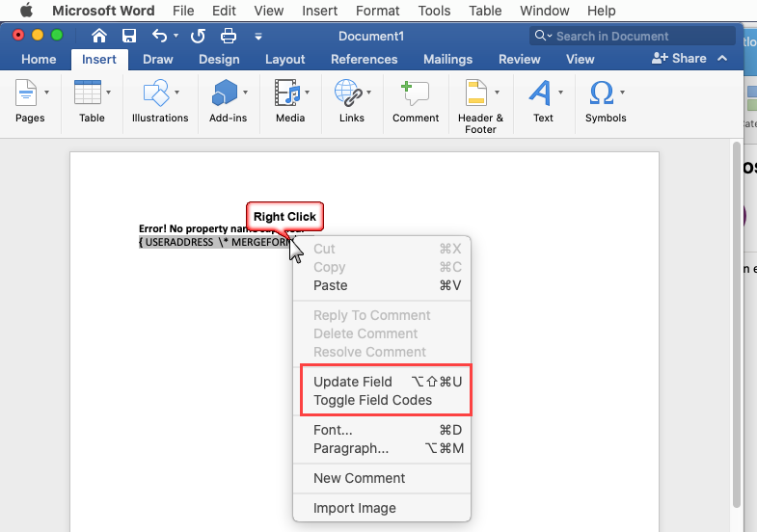The width and height of the screenshot is (757, 532).
Task: Choose Paste from context menu
Action: point(382,285)
